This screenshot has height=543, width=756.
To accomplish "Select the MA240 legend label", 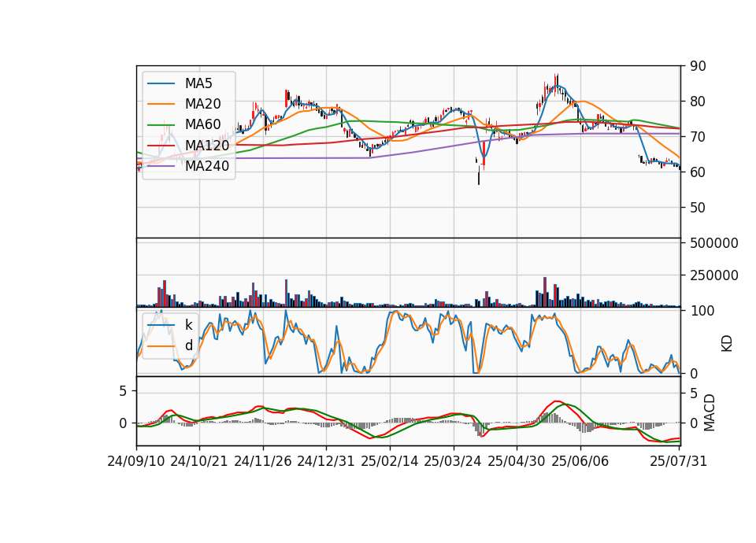I will click(207, 166).
